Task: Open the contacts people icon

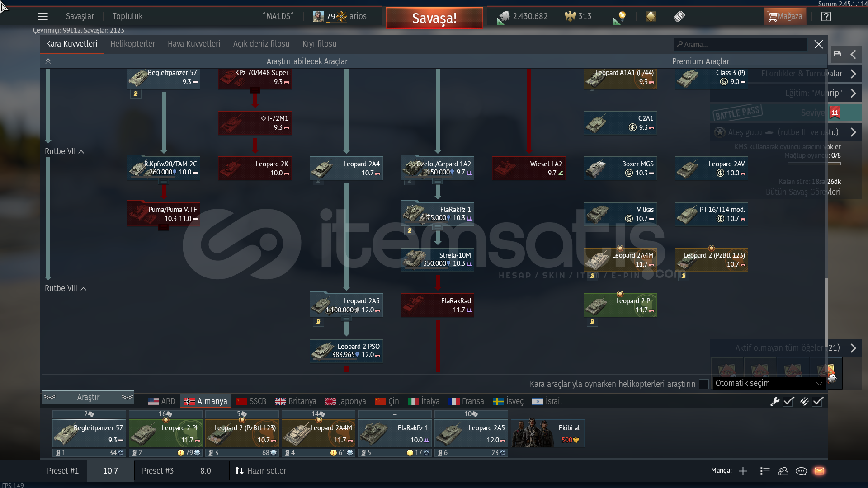Action: [783, 471]
